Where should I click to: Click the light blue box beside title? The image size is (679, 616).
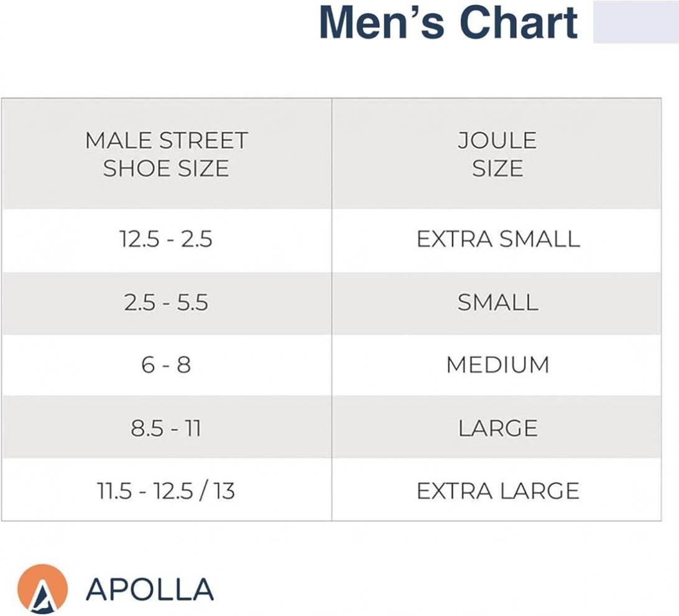[635, 22]
